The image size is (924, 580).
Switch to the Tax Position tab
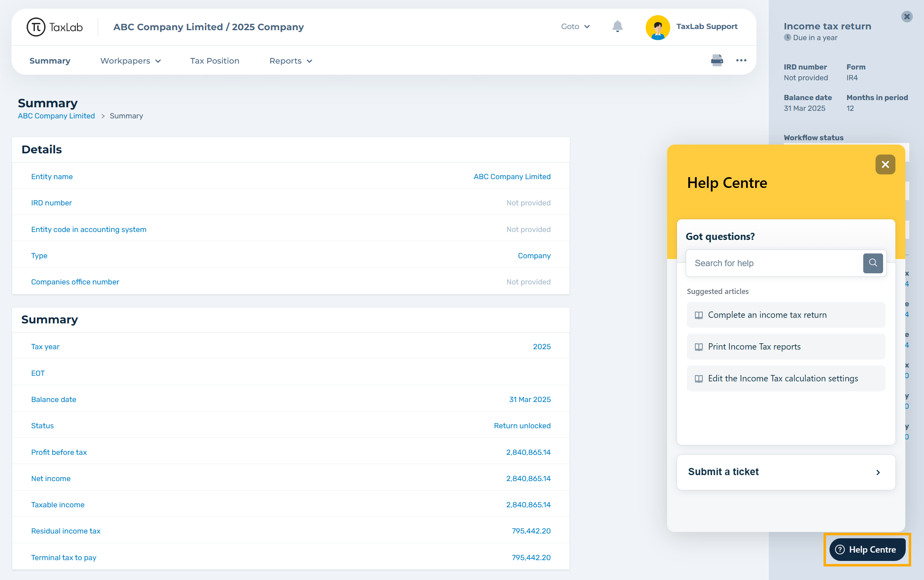click(214, 61)
